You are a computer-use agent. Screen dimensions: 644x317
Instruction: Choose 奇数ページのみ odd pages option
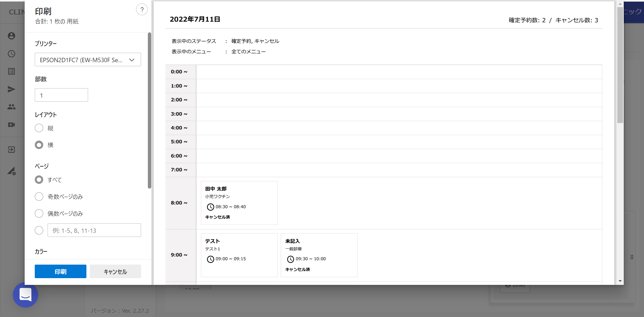[39, 197]
